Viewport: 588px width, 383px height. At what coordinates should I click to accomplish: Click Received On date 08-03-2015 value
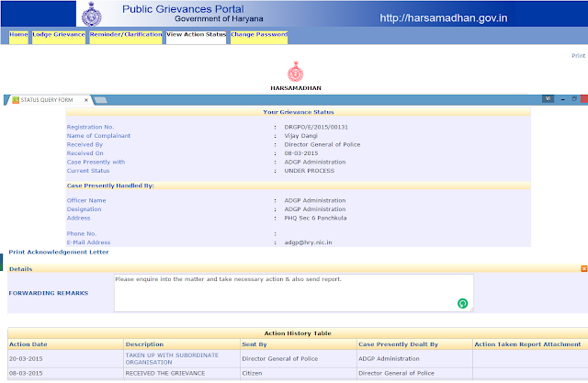tap(301, 153)
